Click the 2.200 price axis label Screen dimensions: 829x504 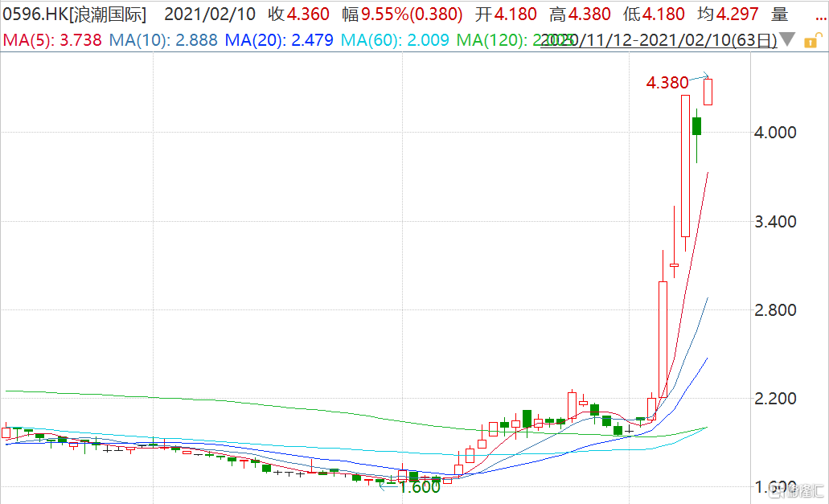click(x=775, y=399)
